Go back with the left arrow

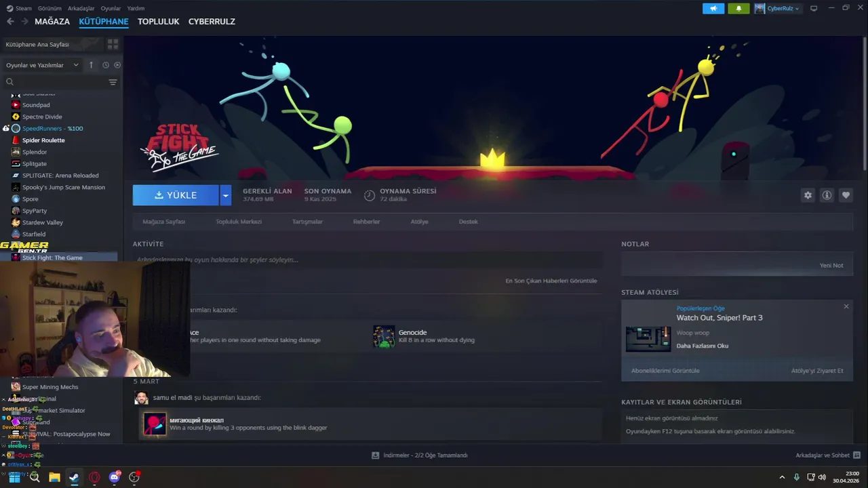tap(10, 22)
